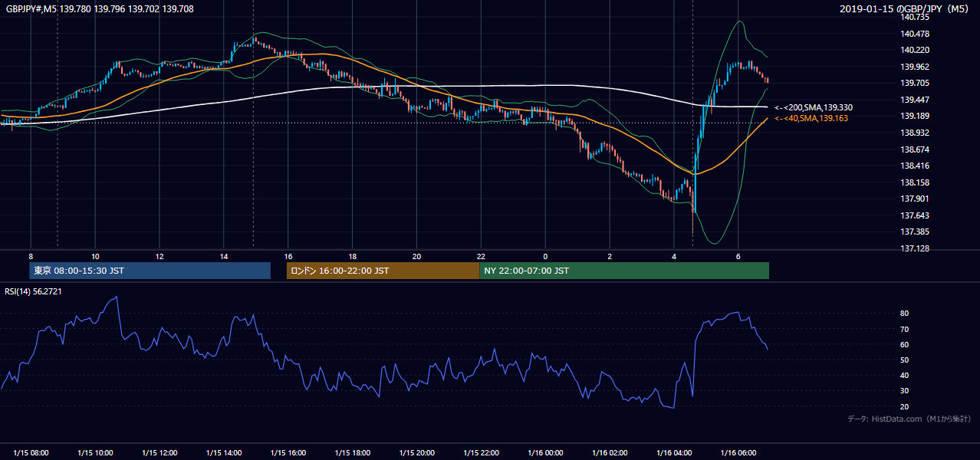Viewport: 980px width, 460px height.
Task: Click hour tick 16 below price chart
Action: click(288, 256)
